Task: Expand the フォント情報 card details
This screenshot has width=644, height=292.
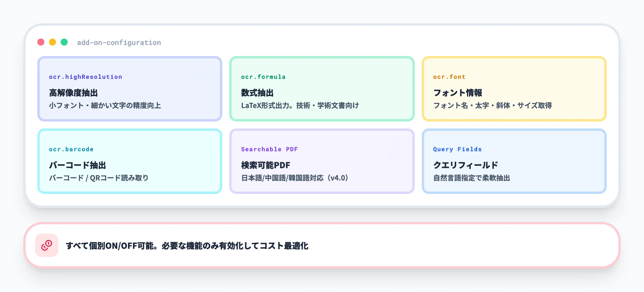Action: (514, 88)
